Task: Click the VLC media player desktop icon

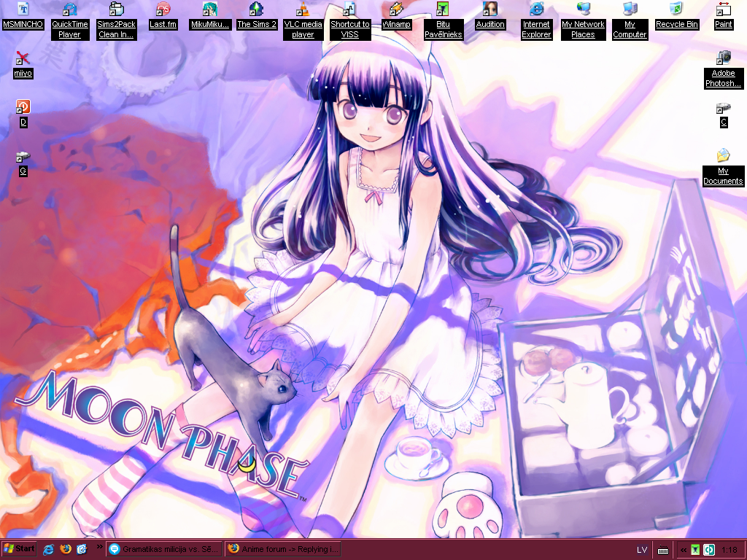Action: (303, 21)
